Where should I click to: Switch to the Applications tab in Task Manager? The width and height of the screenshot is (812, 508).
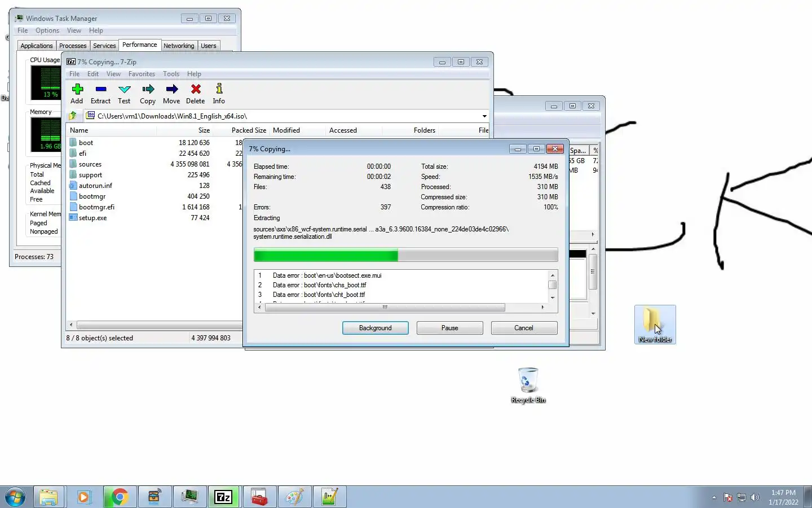point(37,46)
